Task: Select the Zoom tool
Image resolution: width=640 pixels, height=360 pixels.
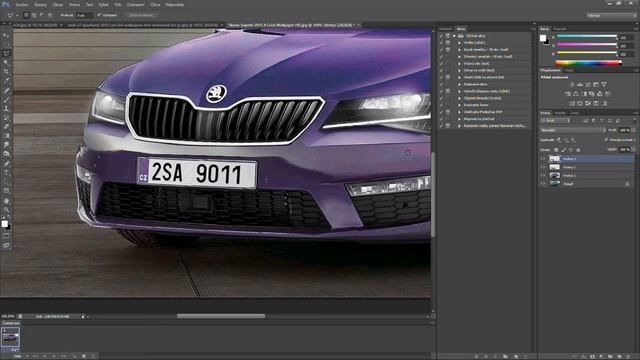Action: click(6, 210)
